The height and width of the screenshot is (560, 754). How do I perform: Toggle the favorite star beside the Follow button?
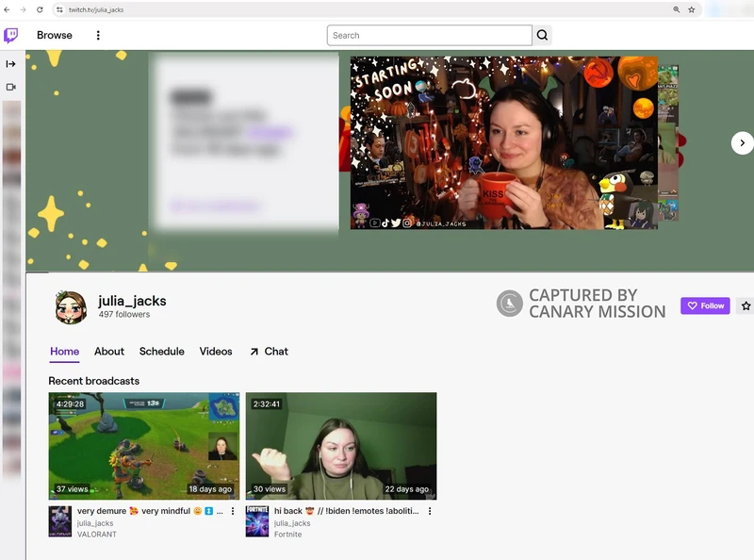744,305
